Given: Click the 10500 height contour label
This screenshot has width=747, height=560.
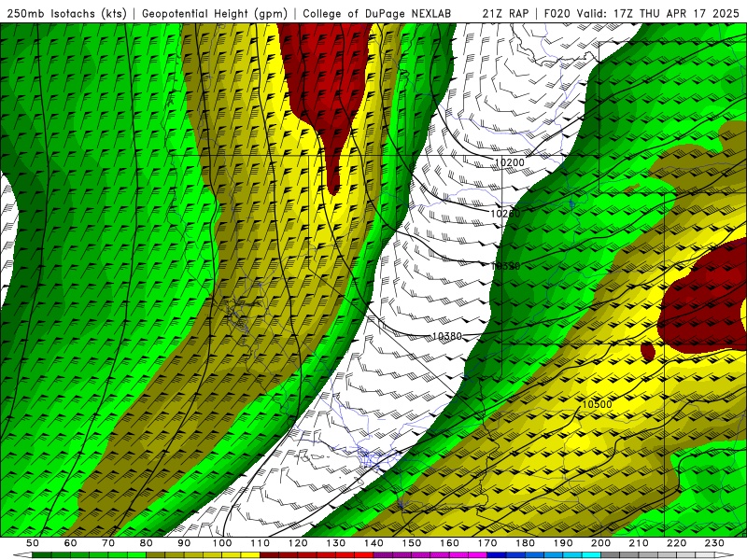Looking at the screenshot, I should coord(597,404).
